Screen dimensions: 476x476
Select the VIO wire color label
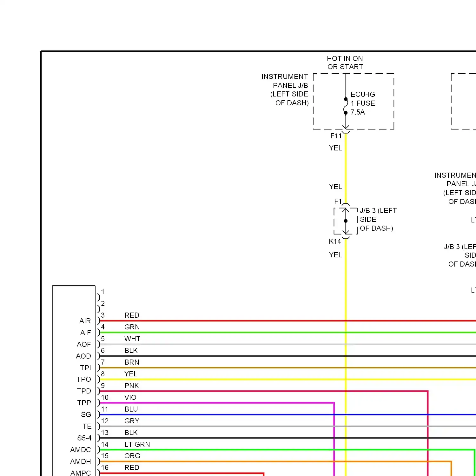click(x=130, y=397)
